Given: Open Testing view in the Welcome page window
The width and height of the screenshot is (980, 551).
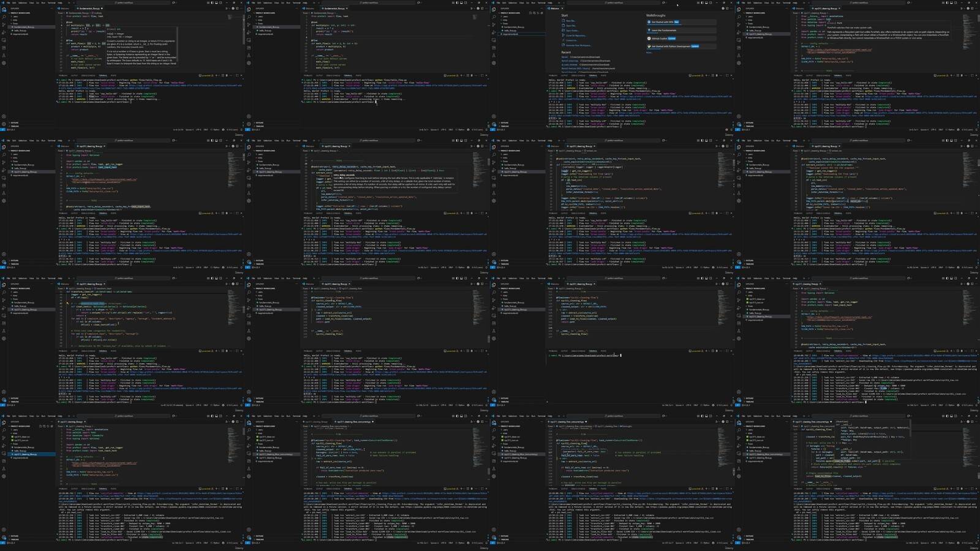Looking at the screenshot, I should click(494, 54).
